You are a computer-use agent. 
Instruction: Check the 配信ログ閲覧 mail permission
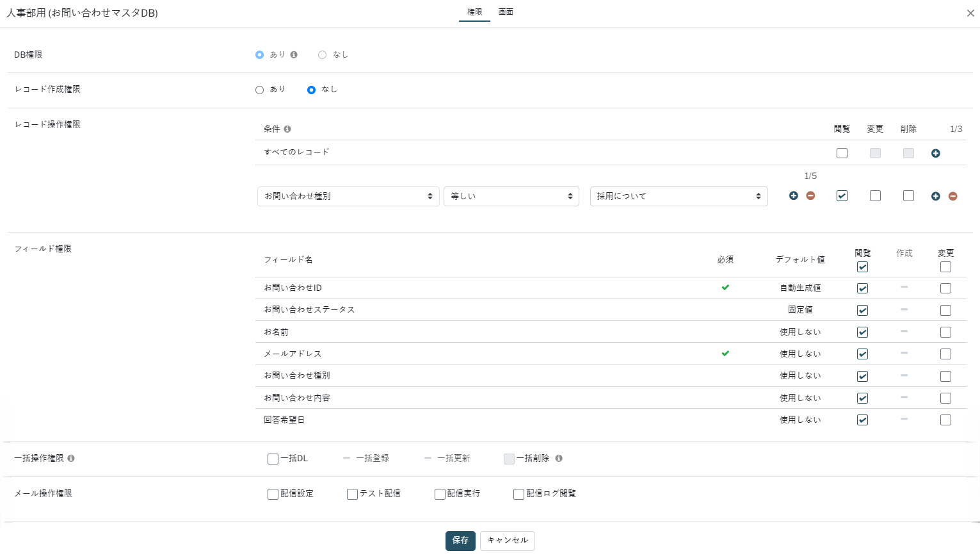point(519,495)
